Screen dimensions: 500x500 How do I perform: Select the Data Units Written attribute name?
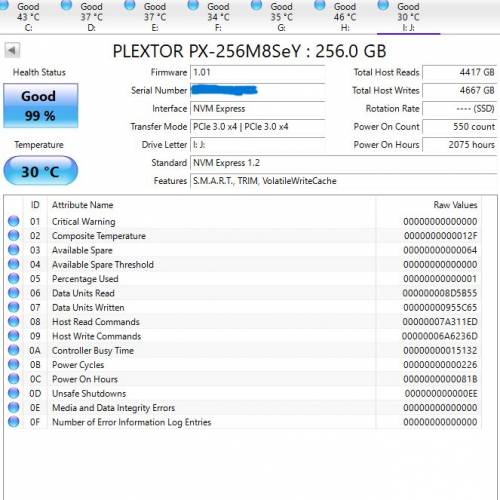coord(88,308)
